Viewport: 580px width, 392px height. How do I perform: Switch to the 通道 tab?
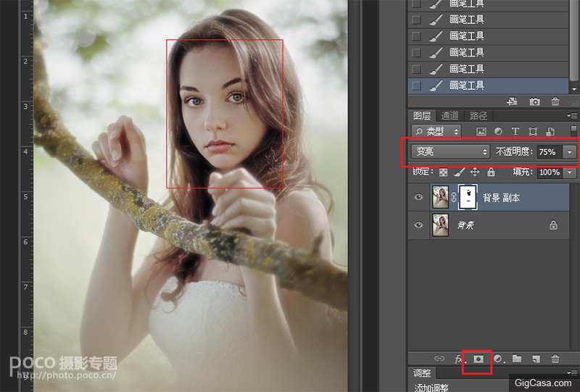click(449, 116)
